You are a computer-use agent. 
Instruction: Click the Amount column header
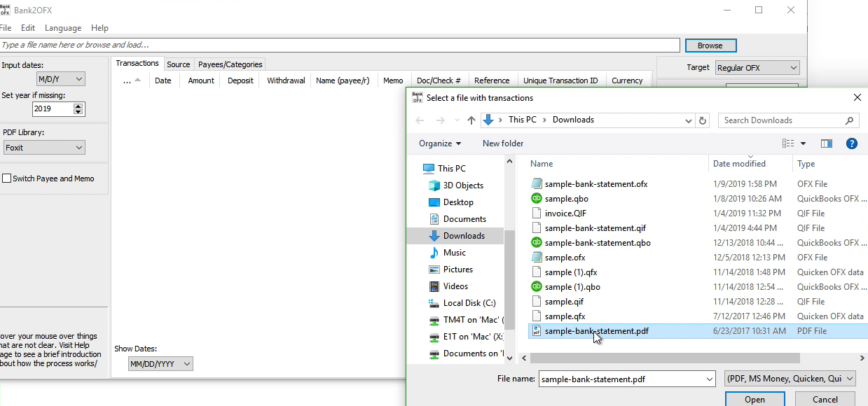click(200, 80)
